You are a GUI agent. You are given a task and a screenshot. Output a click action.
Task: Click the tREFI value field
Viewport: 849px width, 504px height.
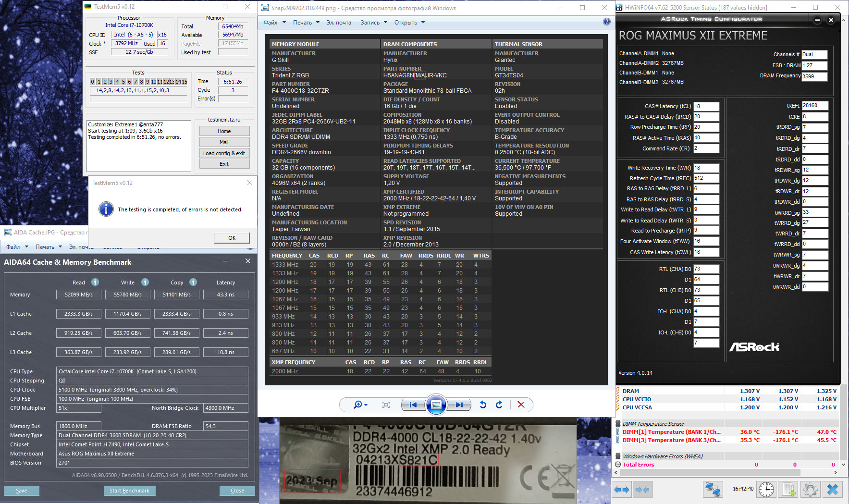[815, 106]
